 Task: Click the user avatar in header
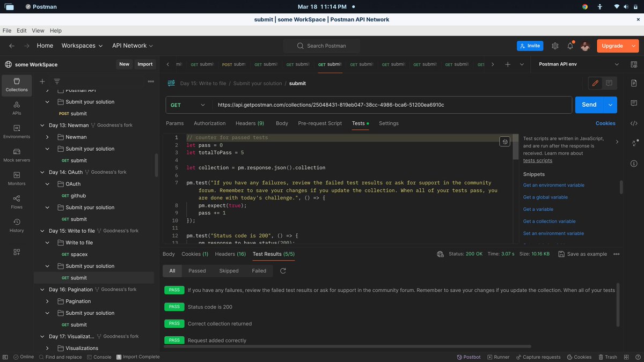[x=585, y=46]
